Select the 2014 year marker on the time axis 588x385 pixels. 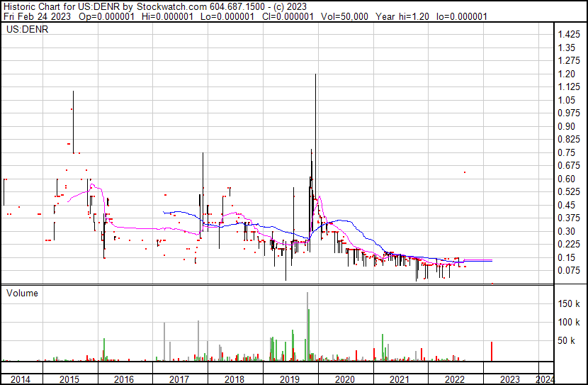[21, 379]
